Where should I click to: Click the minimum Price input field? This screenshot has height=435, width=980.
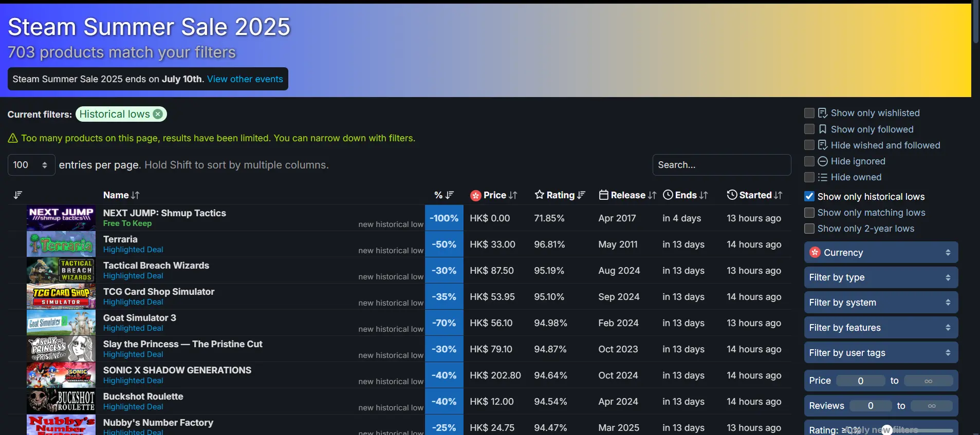[861, 381]
